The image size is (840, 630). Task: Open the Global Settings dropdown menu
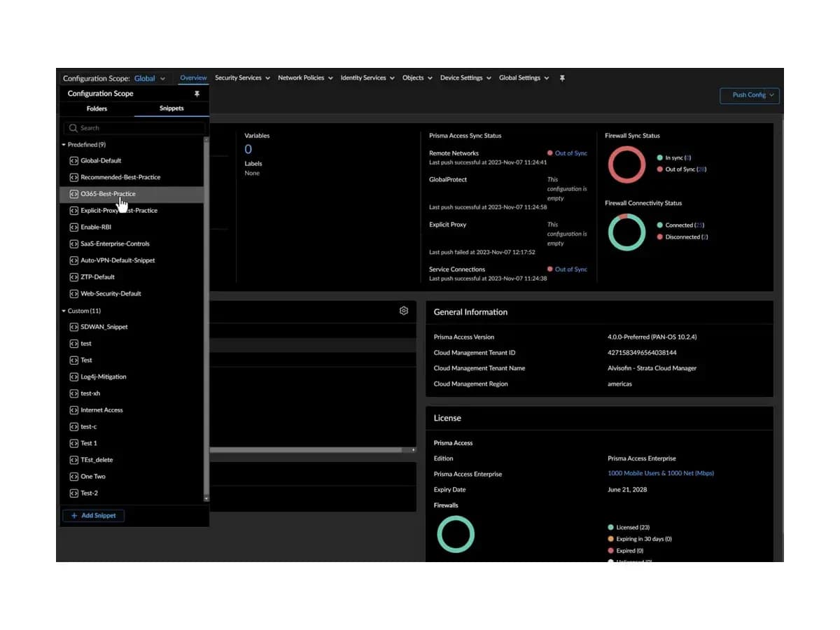(x=524, y=78)
